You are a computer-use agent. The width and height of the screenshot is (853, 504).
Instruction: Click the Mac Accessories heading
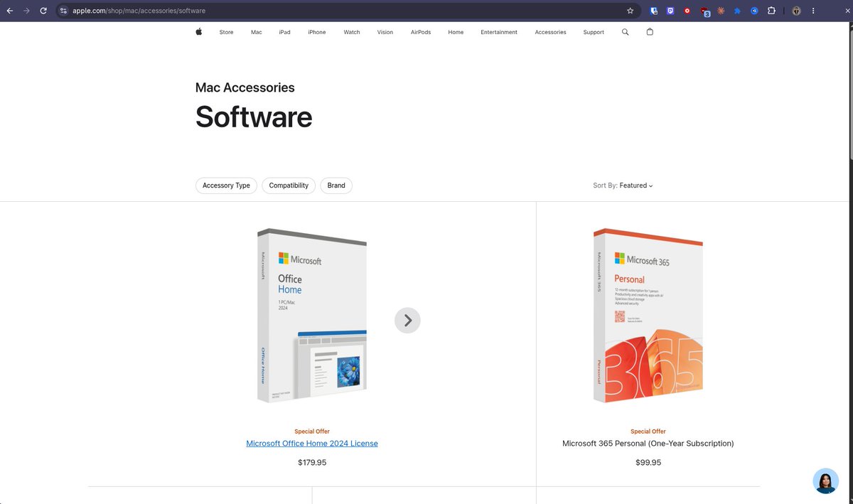click(245, 87)
